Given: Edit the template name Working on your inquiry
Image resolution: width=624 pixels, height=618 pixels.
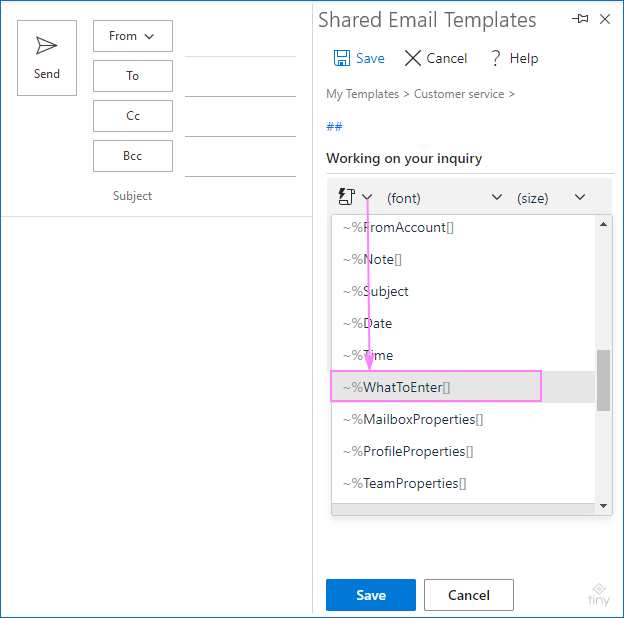Looking at the screenshot, I should (470, 159).
